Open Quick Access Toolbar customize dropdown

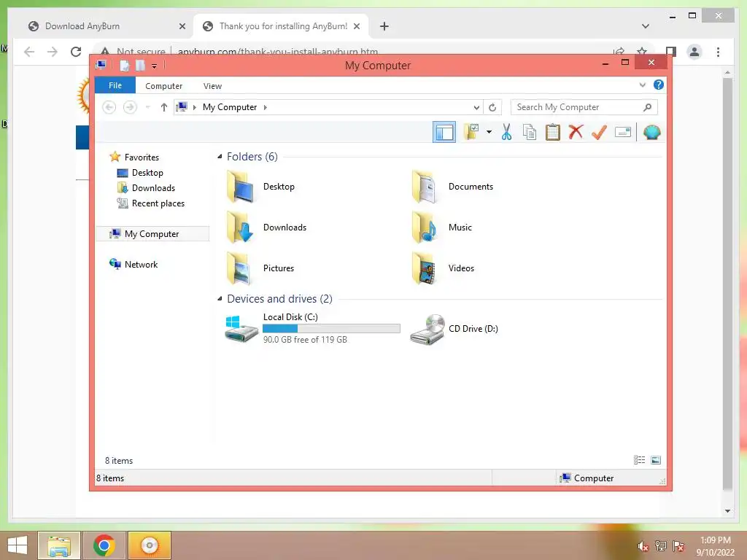[x=155, y=66]
